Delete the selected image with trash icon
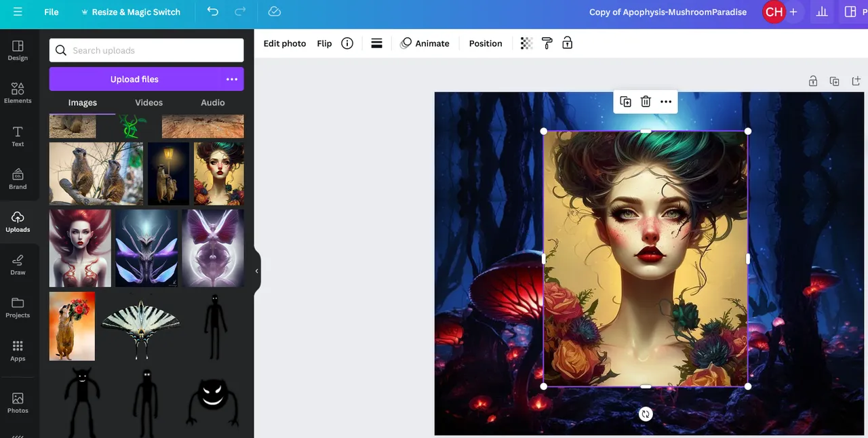 click(x=646, y=102)
